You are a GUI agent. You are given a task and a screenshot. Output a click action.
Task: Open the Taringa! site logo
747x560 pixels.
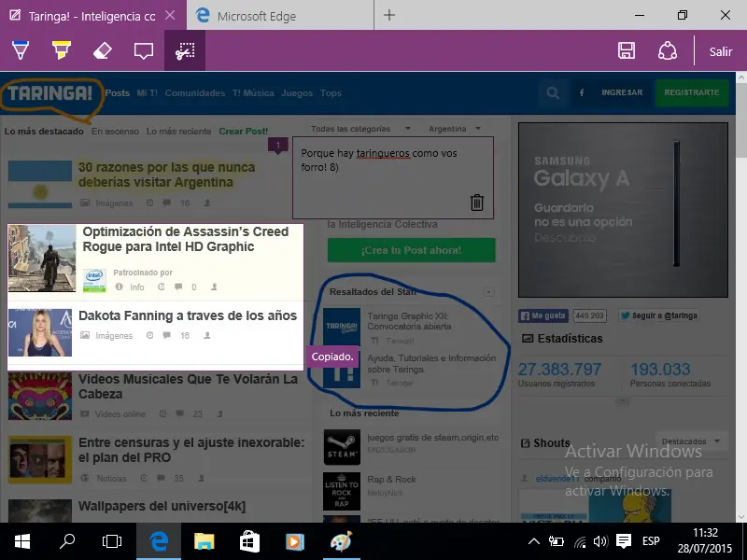point(49,93)
